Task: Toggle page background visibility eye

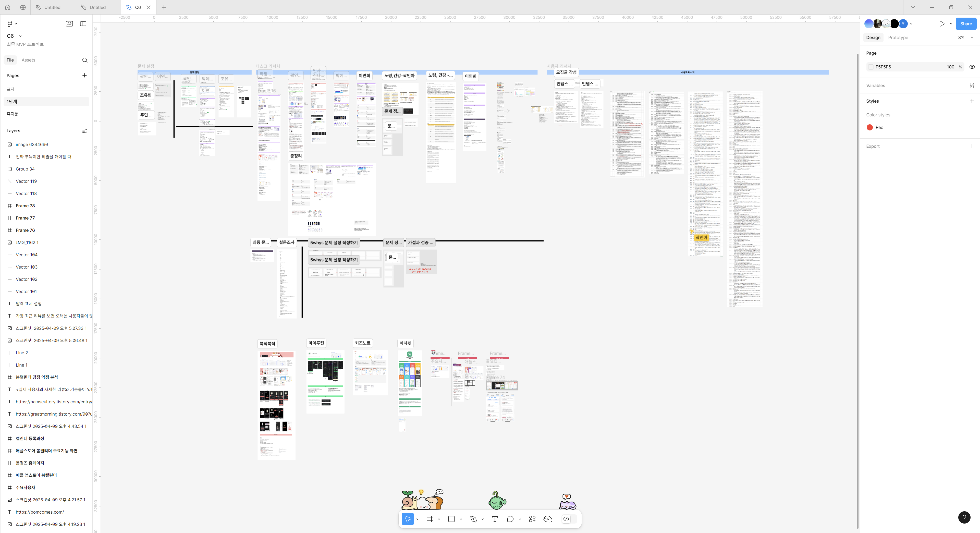Action: (972, 67)
